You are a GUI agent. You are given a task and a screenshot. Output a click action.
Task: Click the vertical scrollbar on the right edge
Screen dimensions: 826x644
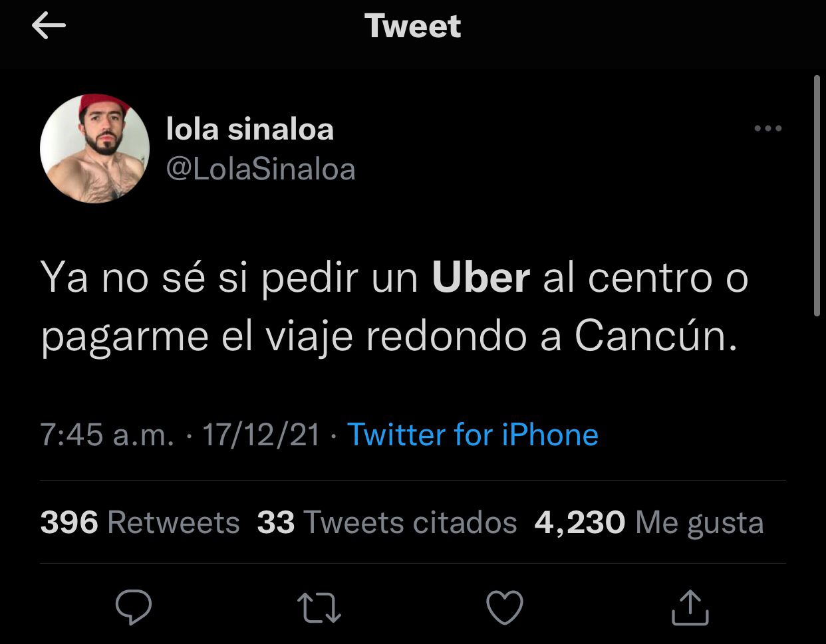[x=817, y=196]
